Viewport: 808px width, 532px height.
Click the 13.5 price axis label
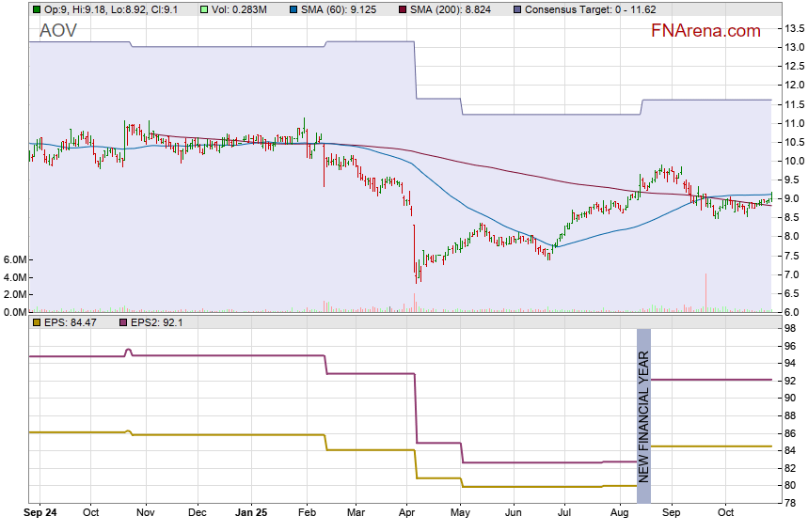794,28
